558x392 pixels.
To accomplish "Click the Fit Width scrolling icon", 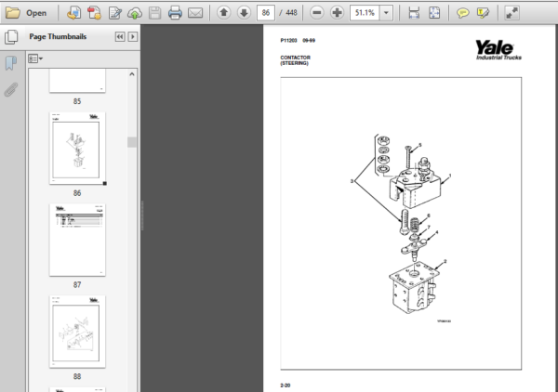I will point(414,13).
